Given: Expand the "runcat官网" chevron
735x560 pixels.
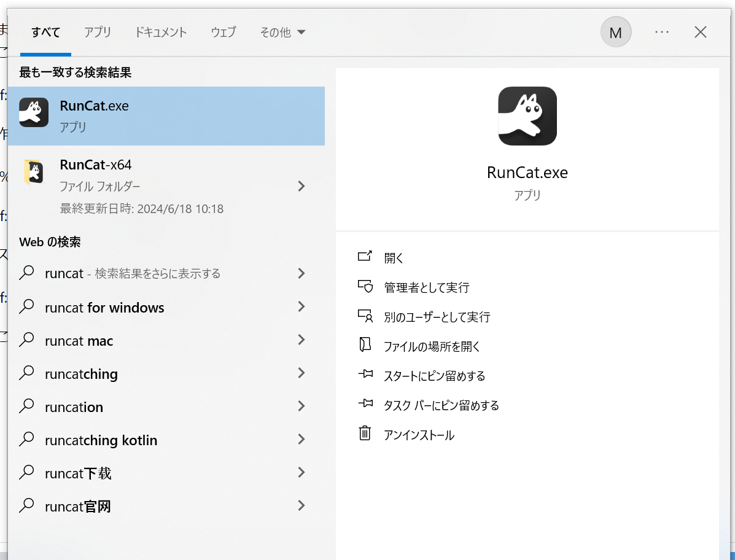Looking at the screenshot, I should coord(301,505).
